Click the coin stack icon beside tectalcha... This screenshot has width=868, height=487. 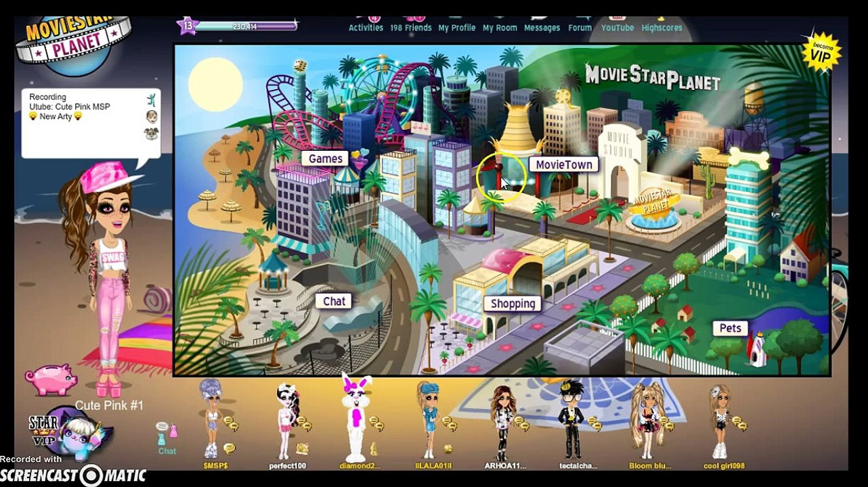(x=594, y=424)
